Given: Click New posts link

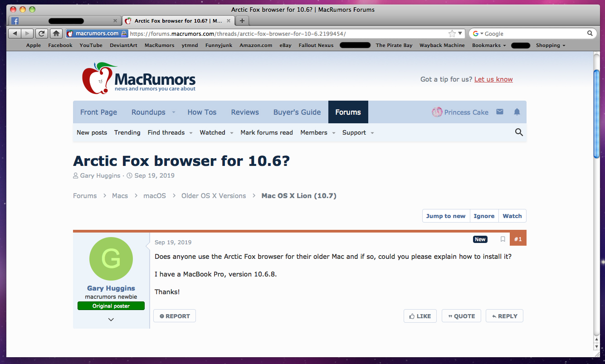Looking at the screenshot, I should point(92,132).
